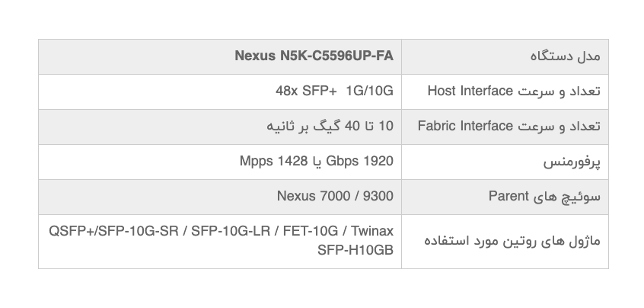This screenshot has width=644, height=308.
Task: Click the 48x SFP+ 1G/10G value
Action: 334,91
